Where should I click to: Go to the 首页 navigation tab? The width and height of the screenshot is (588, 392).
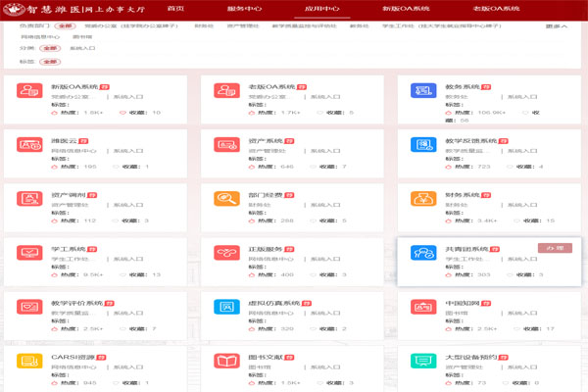click(174, 8)
